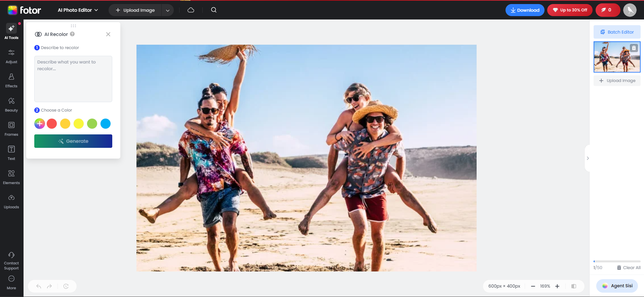644x297 pixels.
Task: Focus the recolor description text box
Action: tap(73, 79)
